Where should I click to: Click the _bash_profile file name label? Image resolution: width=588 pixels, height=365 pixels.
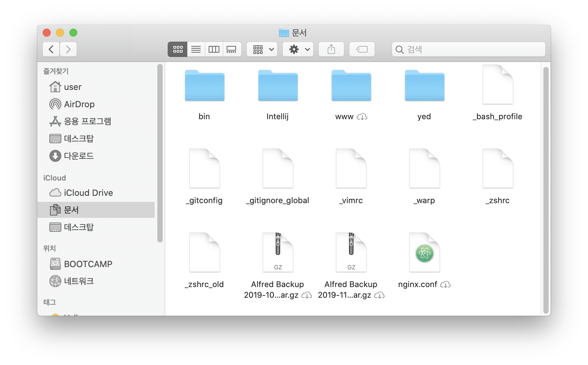click(x=498, y=117)
